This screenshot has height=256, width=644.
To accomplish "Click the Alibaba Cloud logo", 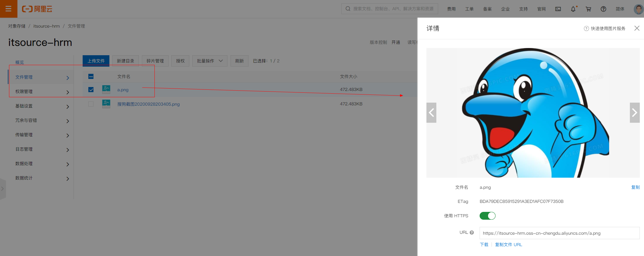I will (37, 9).
